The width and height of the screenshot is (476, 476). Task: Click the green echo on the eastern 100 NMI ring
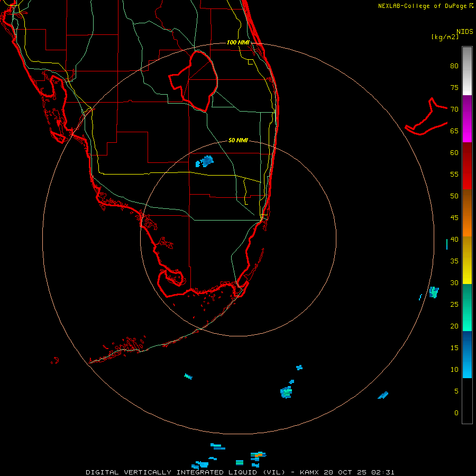(x=434, y=292)
